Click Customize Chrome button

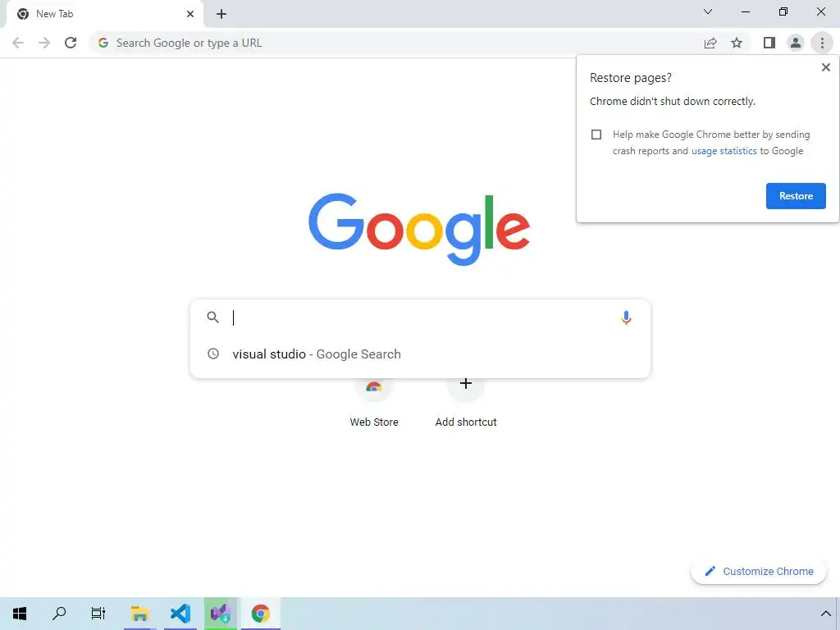coord(759,571)
